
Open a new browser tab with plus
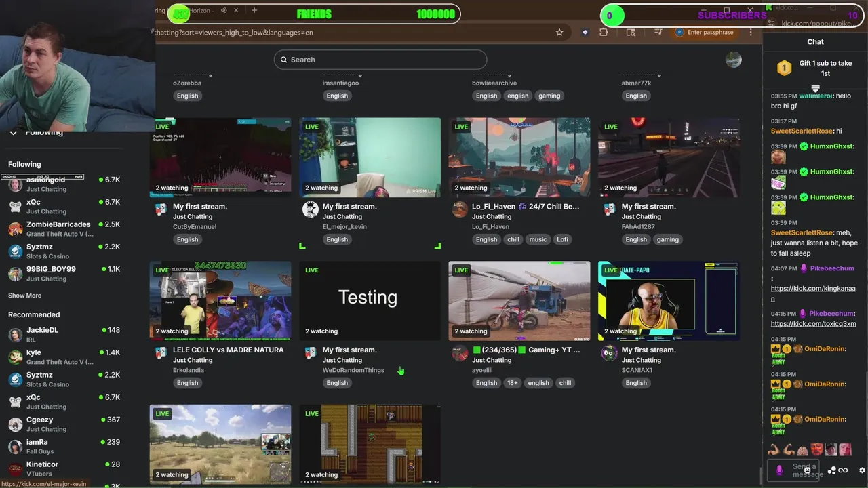[254, 10]
